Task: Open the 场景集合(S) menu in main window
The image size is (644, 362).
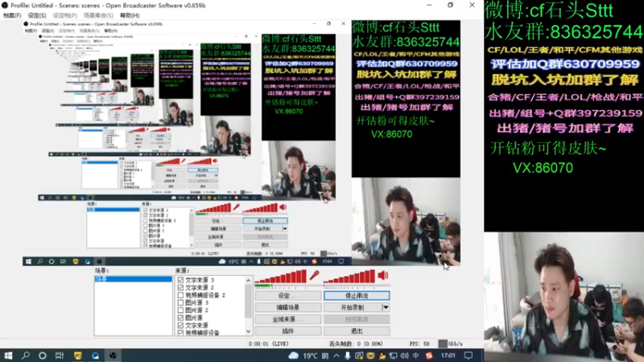Action: click(x=98, y=15)
